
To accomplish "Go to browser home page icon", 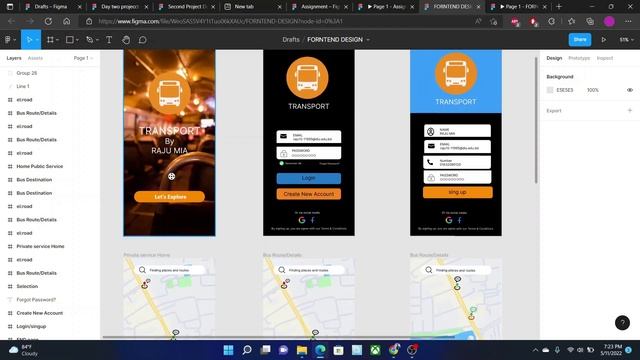I will tap(67, 21).
